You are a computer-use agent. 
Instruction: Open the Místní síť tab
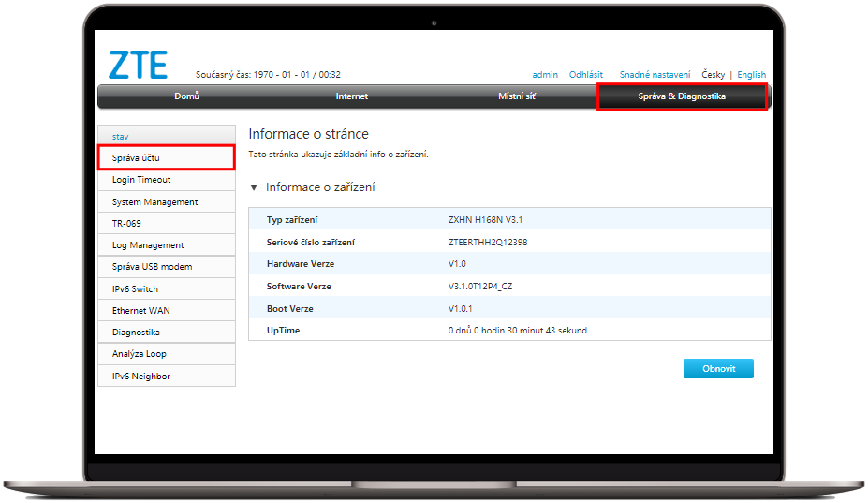click(516, 96)
